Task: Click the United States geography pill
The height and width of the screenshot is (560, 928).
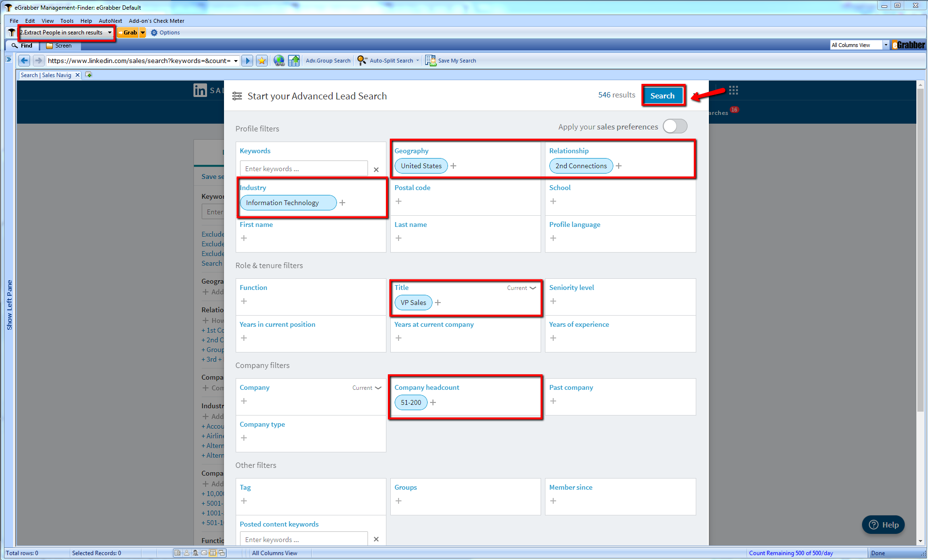Action: (x=421, y=166)
